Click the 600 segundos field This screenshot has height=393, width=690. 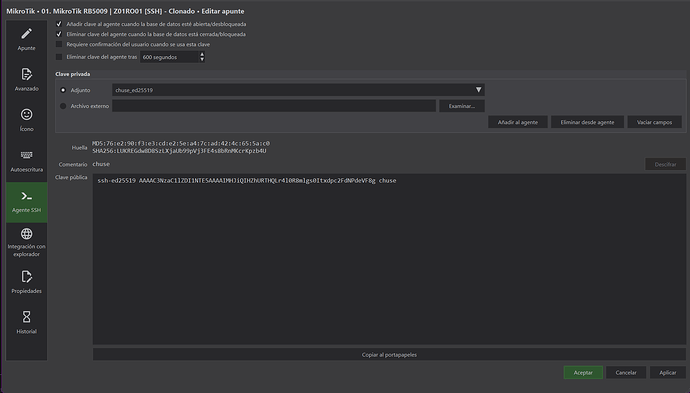169,57
